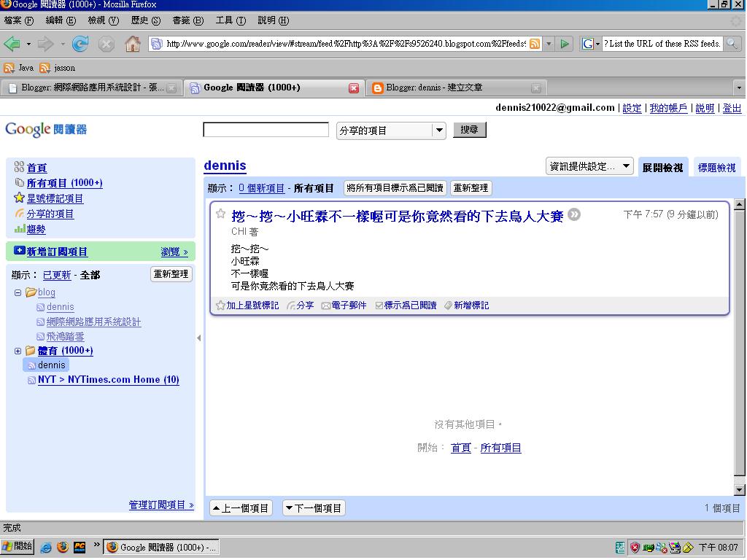Click the Google search engine icon
747x560 pixels.
tap(587, 44)
